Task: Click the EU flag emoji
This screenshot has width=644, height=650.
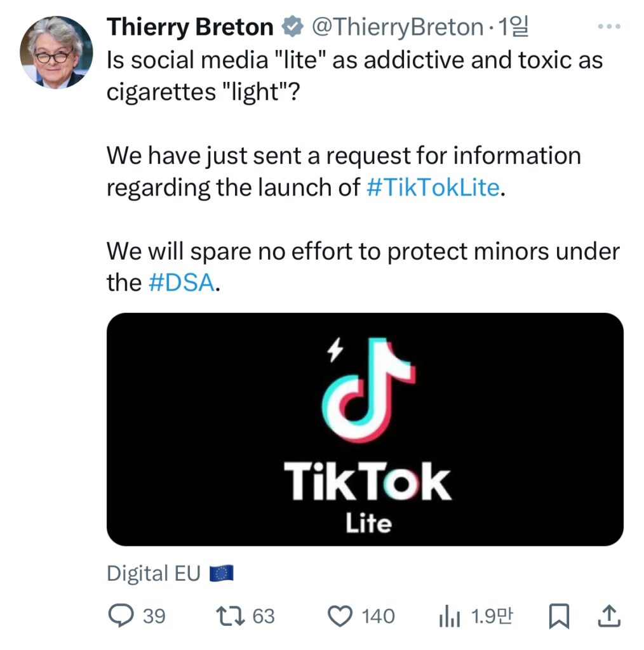Action: (x=222, y=574)
